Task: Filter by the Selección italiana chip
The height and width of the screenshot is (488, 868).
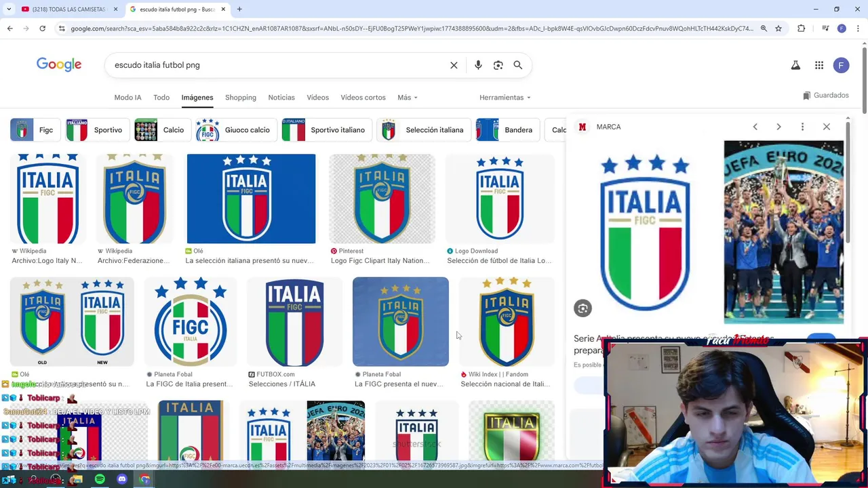Action: click(x=424, y=129)
